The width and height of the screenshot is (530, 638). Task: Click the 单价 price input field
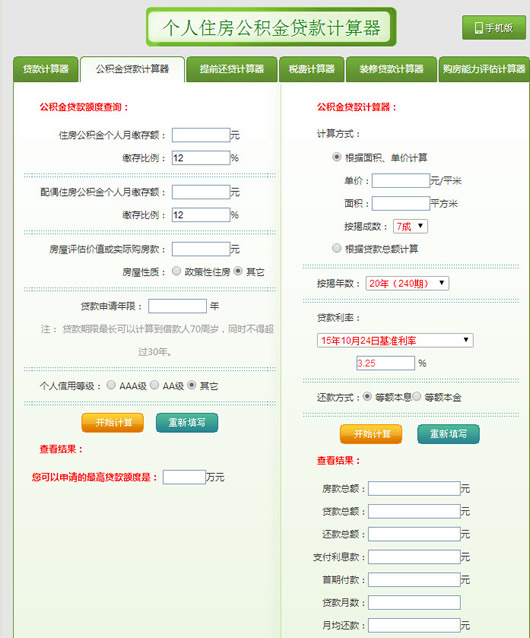pyautogui.click(x=401, y=181)
